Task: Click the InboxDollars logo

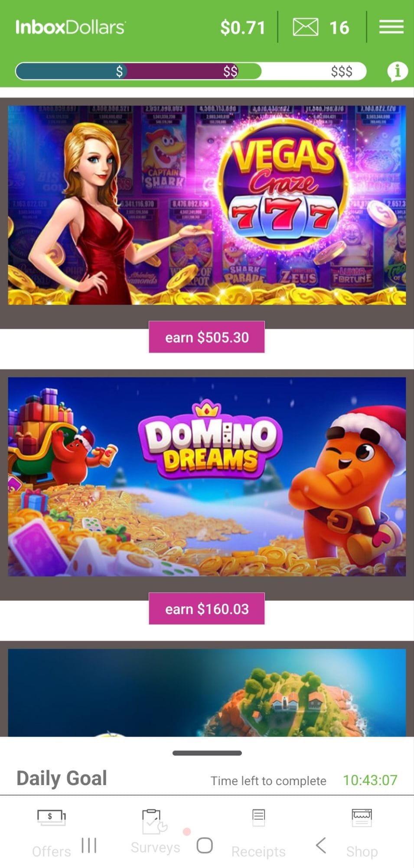Action: [71, 27]
